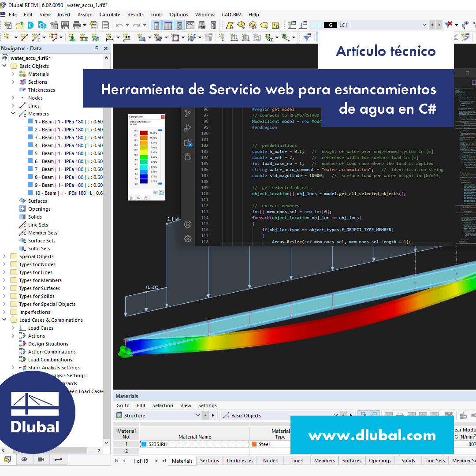The width and height of the screenshot is (476, 476).
Task: Open the Structure dropdown in the Materials table
Action: coord(198,415)
